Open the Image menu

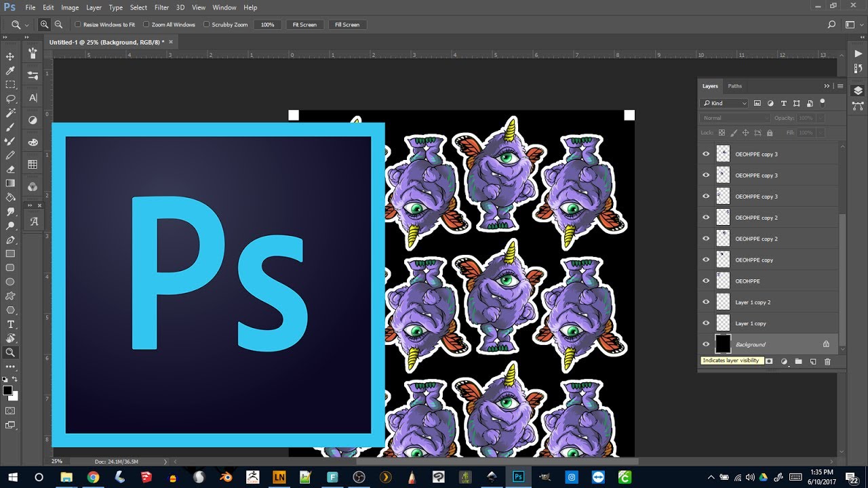(70, 7)
